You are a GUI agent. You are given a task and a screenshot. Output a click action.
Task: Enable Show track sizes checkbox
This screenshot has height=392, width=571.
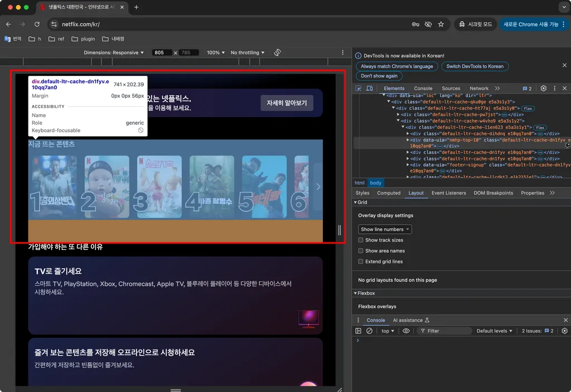(361, 240)
